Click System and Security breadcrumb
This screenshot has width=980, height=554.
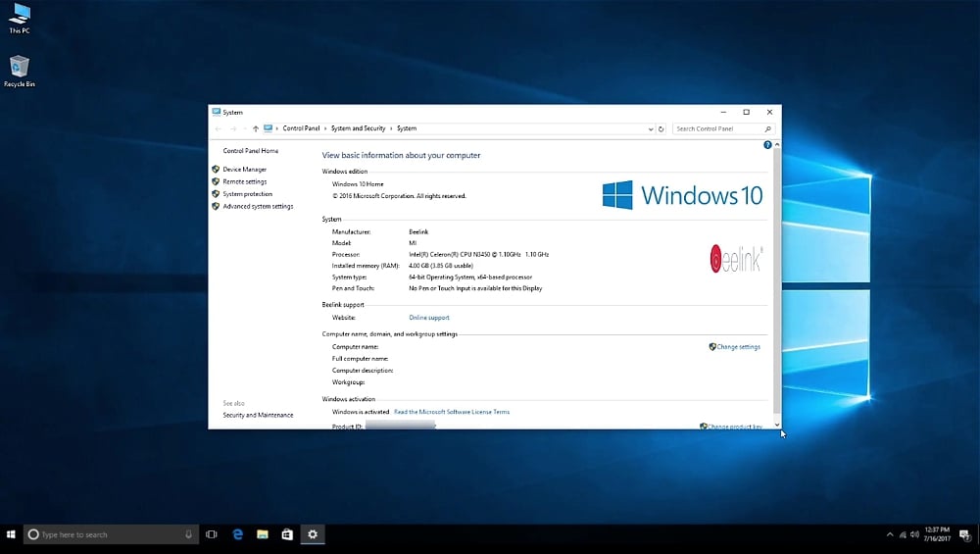(358, 128)
